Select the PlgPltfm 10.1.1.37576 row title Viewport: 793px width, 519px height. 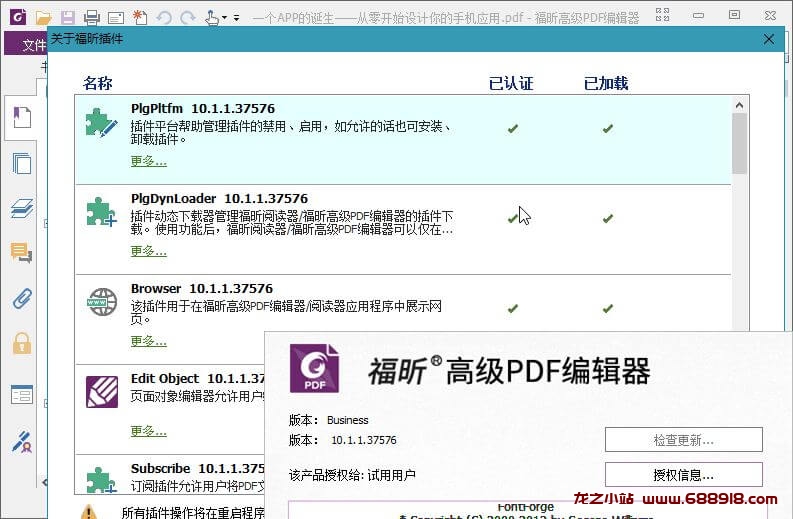[x=203, y=109]
